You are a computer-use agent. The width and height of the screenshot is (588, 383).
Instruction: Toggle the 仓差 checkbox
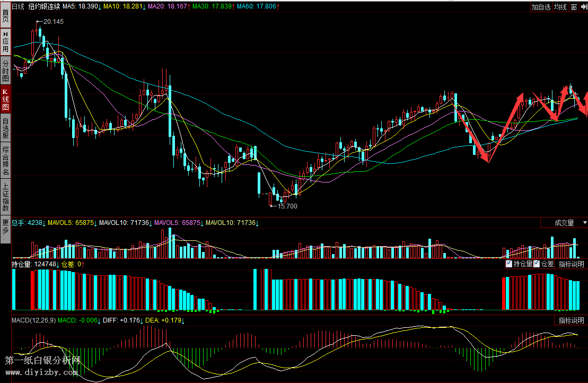click(537, 264)
